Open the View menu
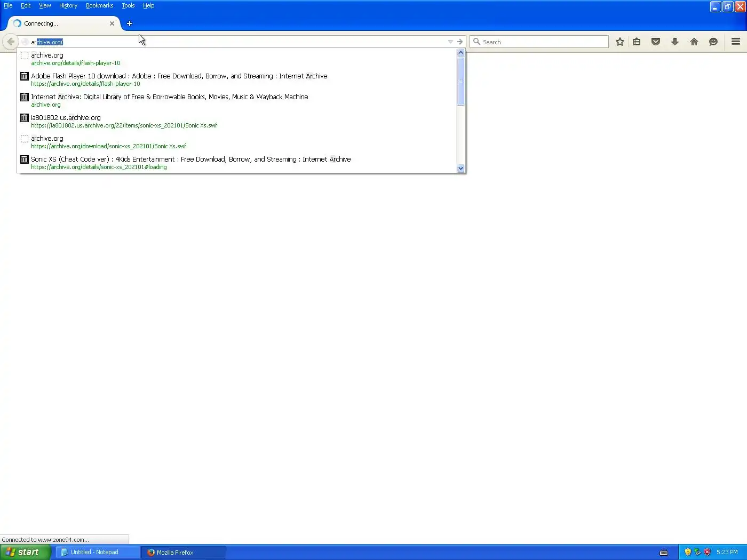 coord(45,5)
